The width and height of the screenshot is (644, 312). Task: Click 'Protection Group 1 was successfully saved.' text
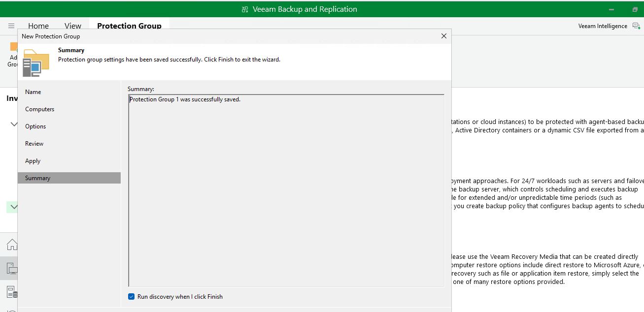[185, 99]
